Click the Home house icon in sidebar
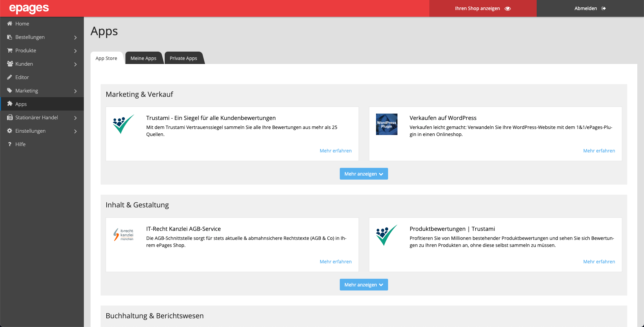This screenshot has width=644, height=327. [x=10, y=23]
